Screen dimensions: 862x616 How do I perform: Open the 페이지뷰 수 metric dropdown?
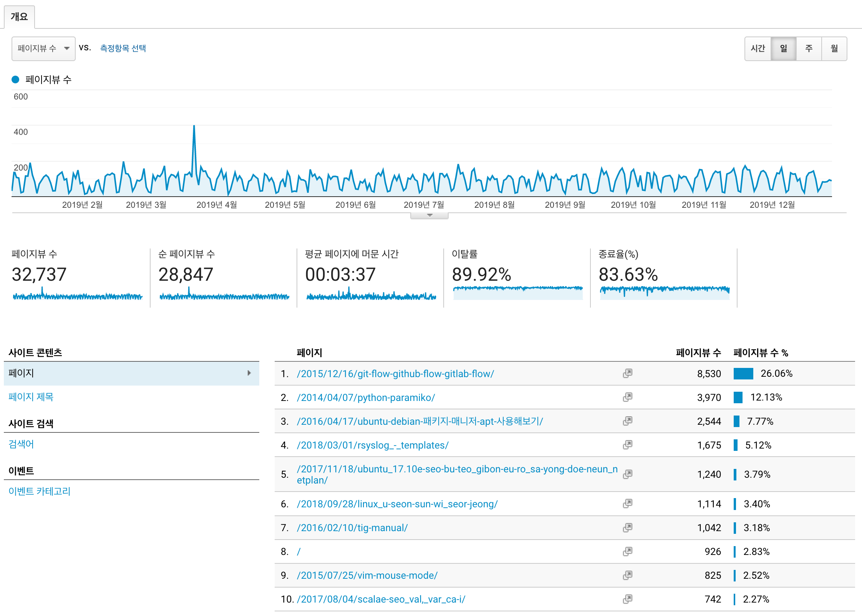click(x=43, y=48)
